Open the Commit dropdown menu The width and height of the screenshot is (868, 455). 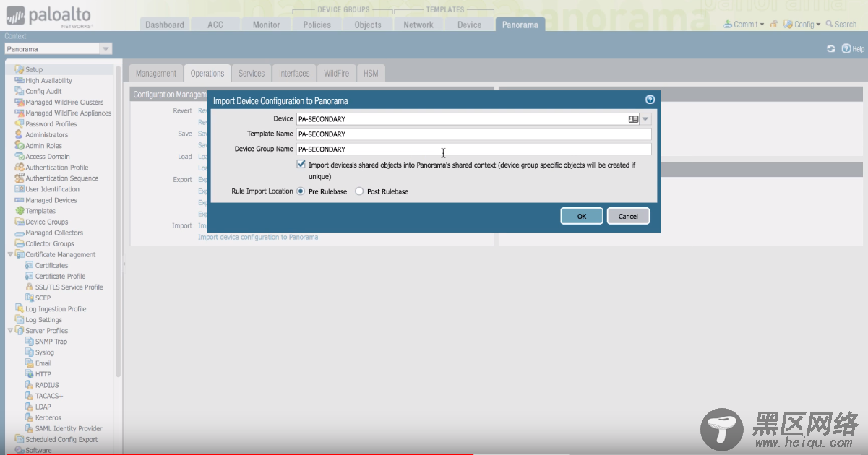pyautogui.click(x=744, y=24)
